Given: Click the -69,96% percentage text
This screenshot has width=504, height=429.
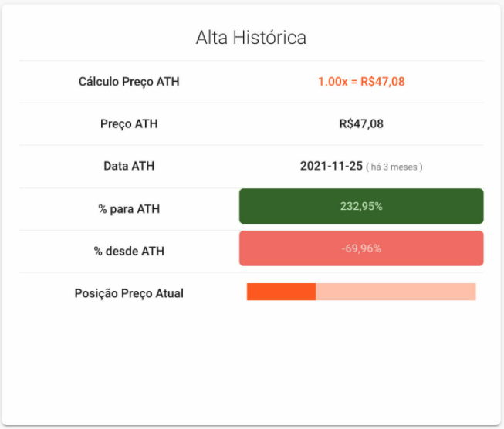Looking at the screenshot, I should (361, 248).
